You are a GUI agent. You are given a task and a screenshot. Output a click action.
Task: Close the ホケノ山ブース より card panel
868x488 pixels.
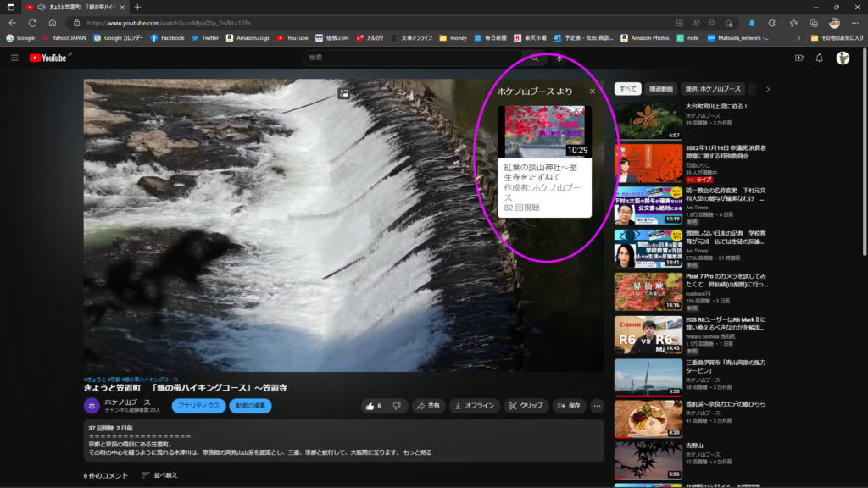pyautogui.click(x=593, y=91)
